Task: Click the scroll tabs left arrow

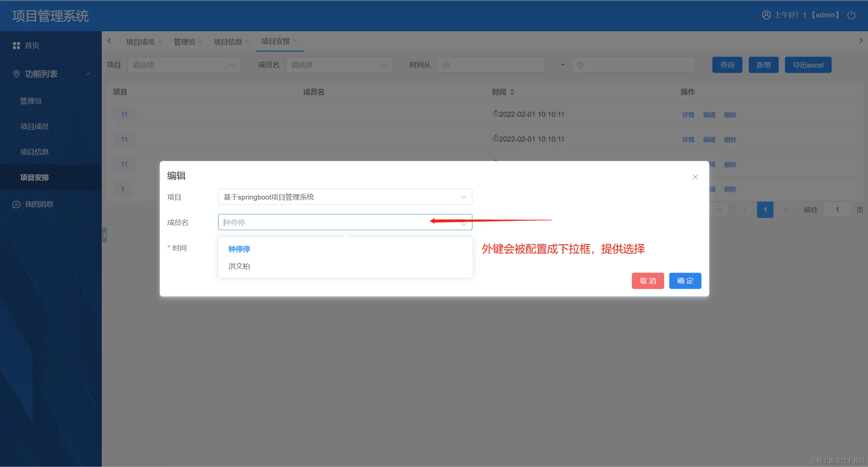Action: click(110, 41)
